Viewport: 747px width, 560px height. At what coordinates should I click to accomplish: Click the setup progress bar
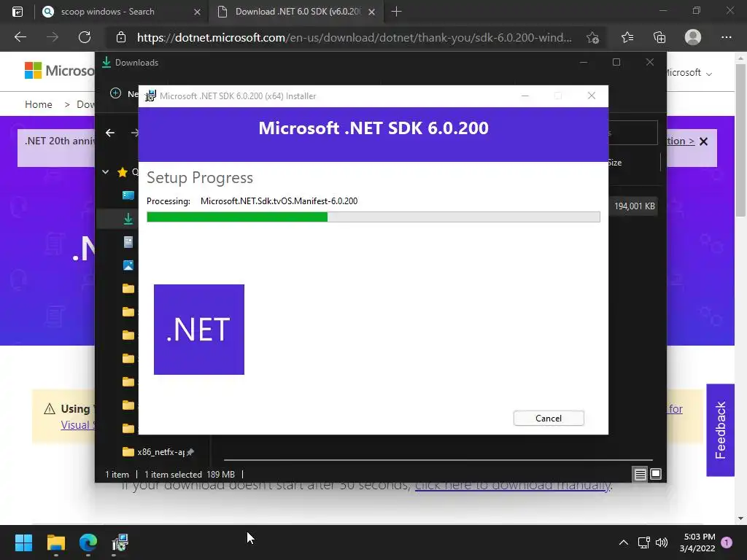tap(373, 217)
